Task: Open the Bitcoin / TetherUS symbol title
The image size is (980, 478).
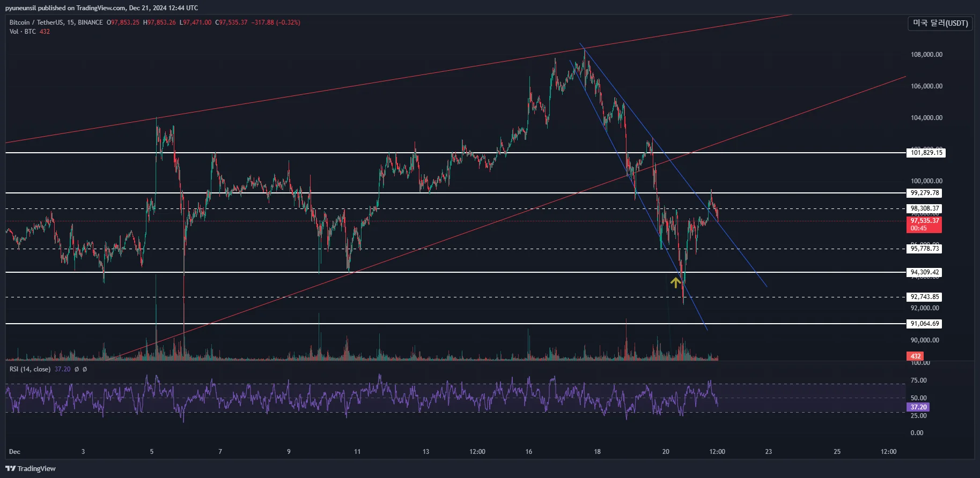Action: point(56,23)
